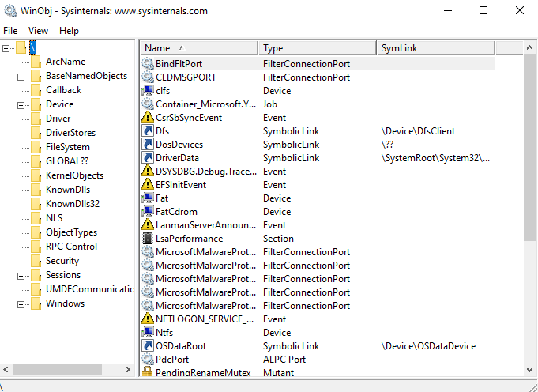The height and width of the screenshot is (392, 538).
Task: Click the gear icon beside BindFltPort
Action: pyautogui.click(x=148, y=64)
